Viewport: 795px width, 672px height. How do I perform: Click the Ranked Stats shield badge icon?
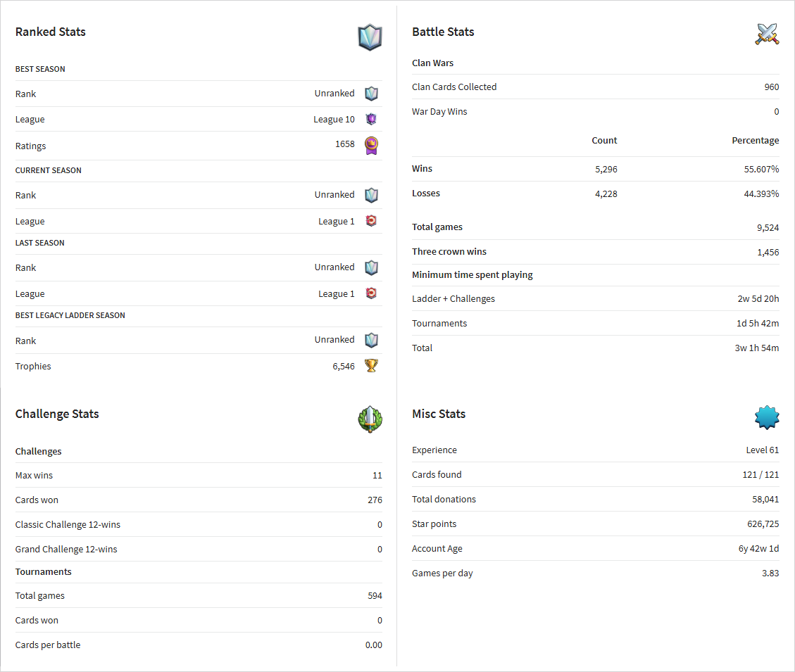[x=370, y=37]
